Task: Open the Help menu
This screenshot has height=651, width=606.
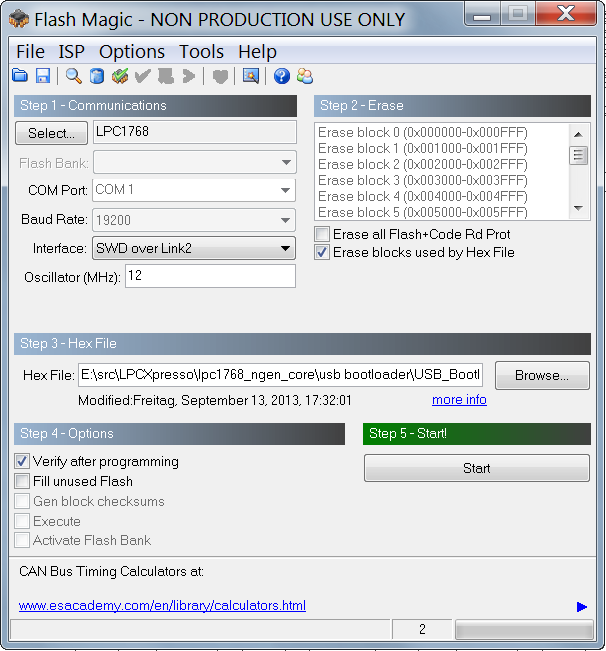Action: (x=257, y=52)
